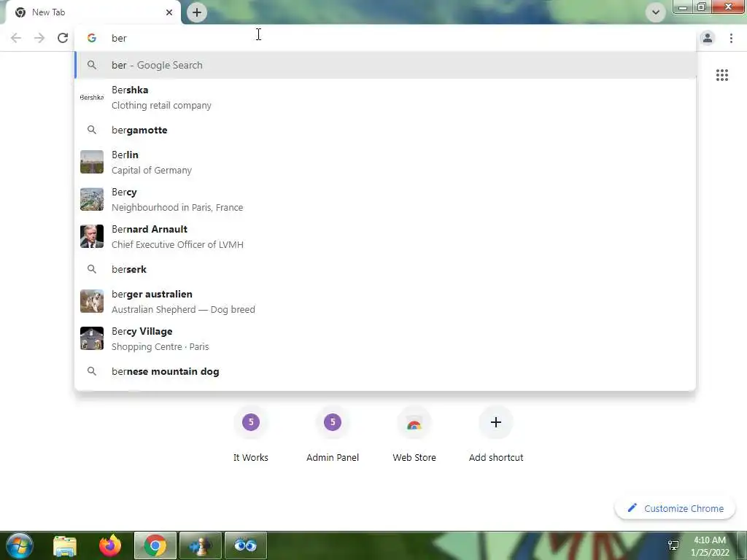Open the Admin Panel shortcut
The image size is (747, 560).
333,433
